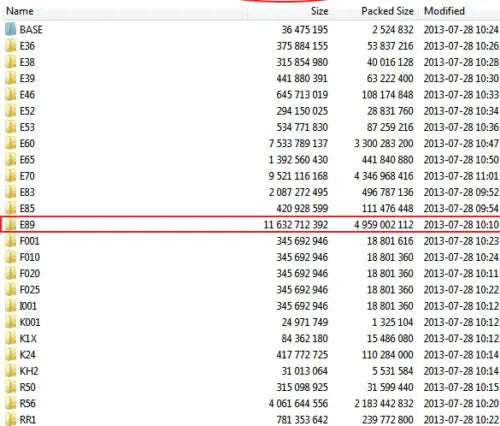
Task: Select the E52 folder icon
Action: pyautogui.click(x=10, y=111)
